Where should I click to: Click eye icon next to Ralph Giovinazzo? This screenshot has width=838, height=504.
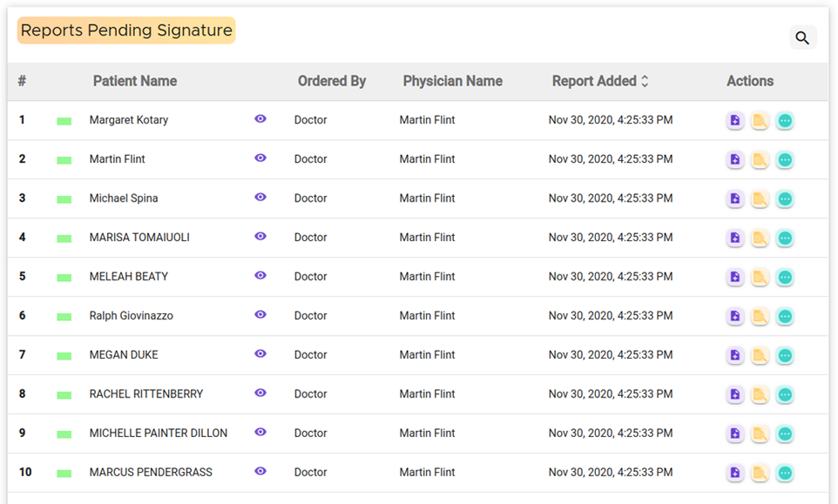pos(260,315)
